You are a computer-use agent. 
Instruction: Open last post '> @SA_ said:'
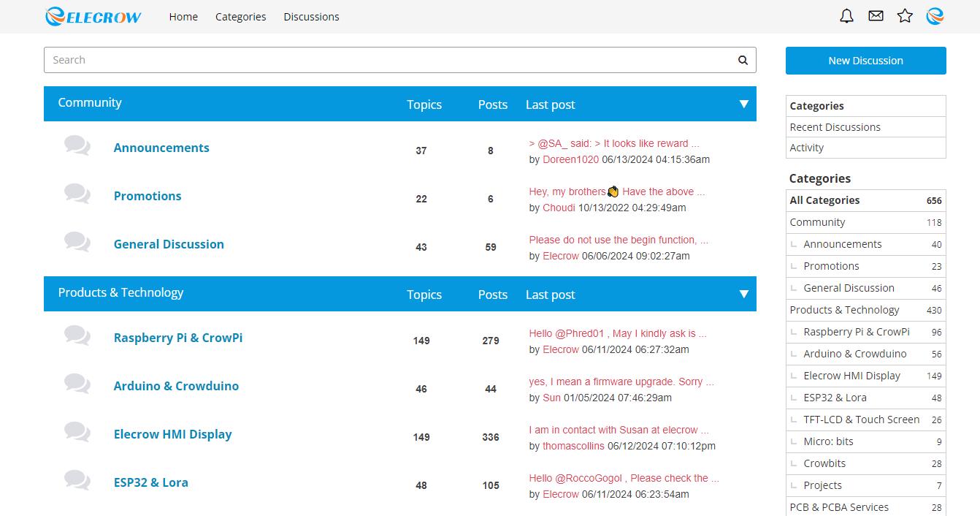614,143
